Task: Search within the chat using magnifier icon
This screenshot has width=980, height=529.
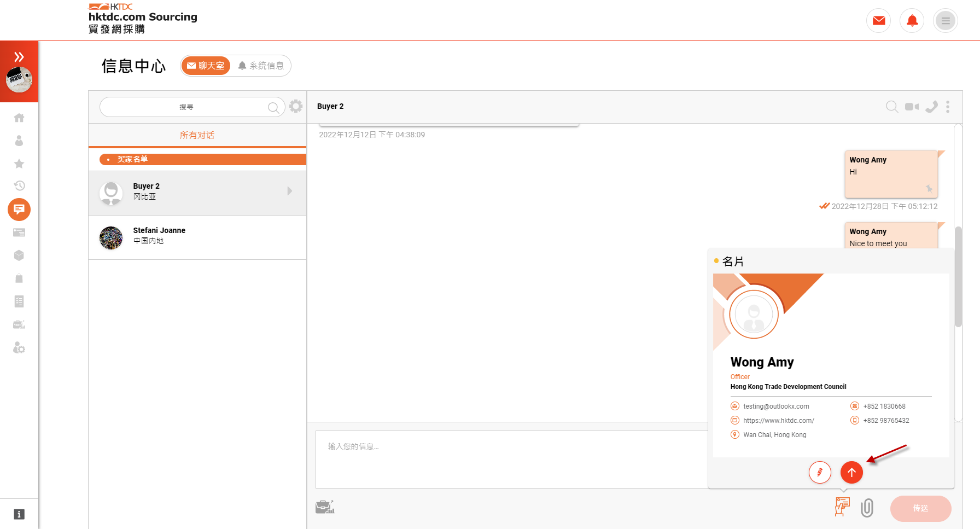Action: [892, 107]
